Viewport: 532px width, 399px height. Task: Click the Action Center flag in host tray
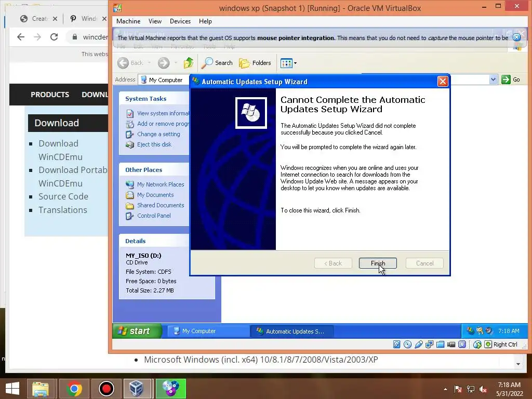pos(458,389)
